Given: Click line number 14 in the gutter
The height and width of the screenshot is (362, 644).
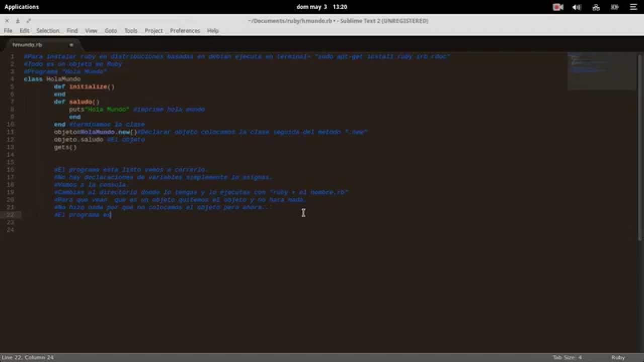Looking at the screenshot, I should coord(11,154).
